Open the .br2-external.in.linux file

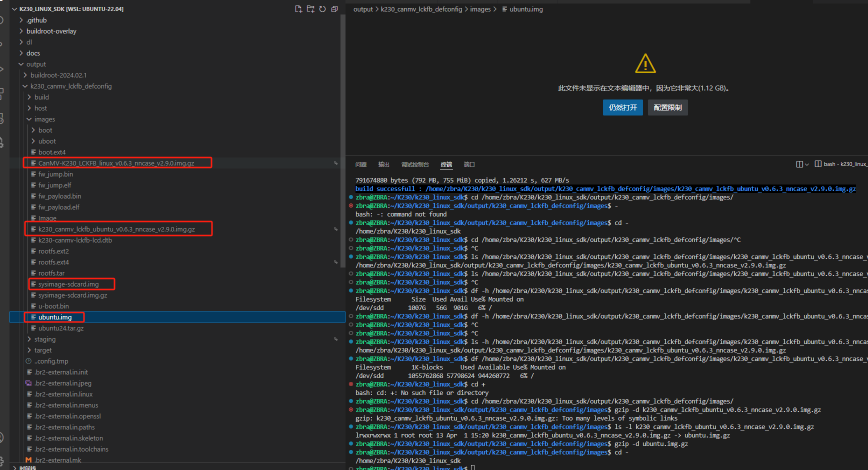tap(63, 394)
